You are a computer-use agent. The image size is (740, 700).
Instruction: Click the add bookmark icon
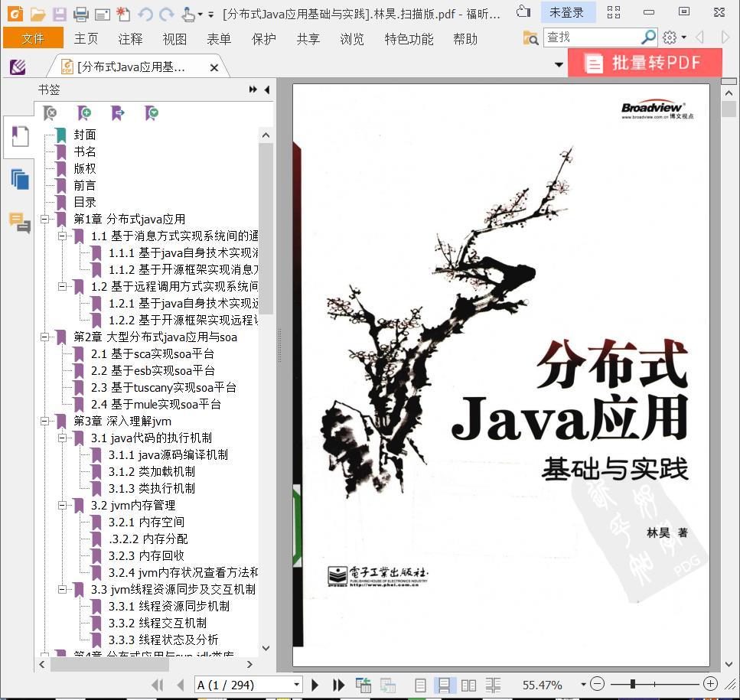coord(84,113)
